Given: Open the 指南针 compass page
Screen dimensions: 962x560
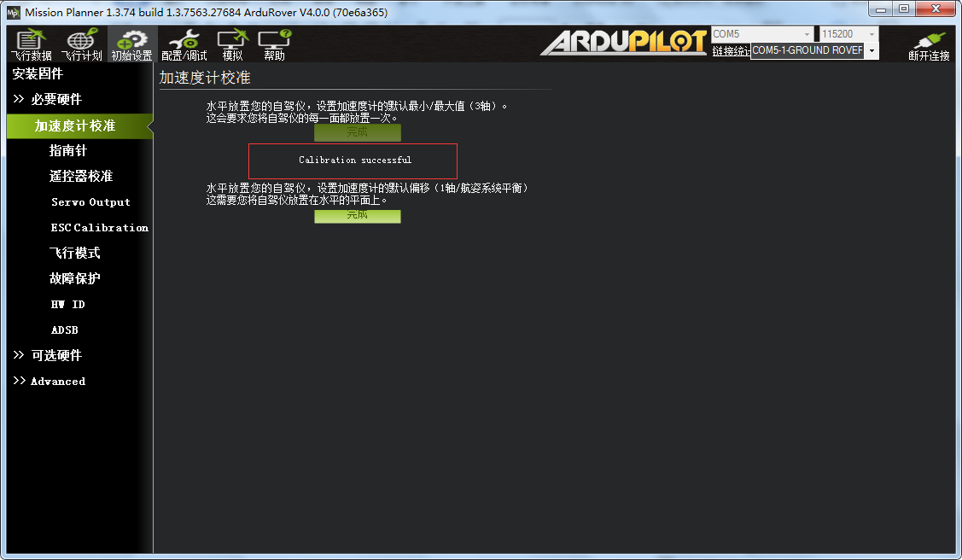Looking at the screenshot, I should [68, 151].
